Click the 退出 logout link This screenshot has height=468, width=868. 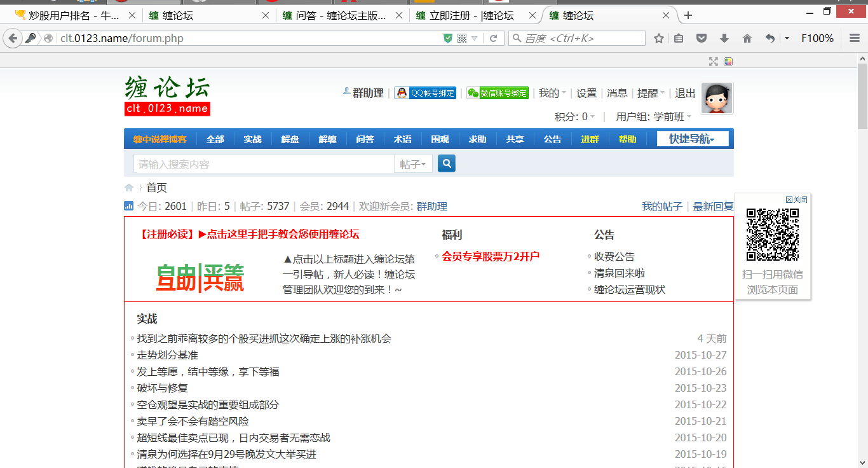[685, 93]
